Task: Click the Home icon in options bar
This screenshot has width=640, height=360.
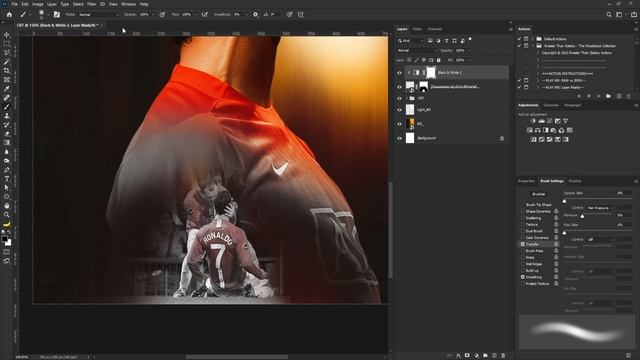Action: [9, 14]
